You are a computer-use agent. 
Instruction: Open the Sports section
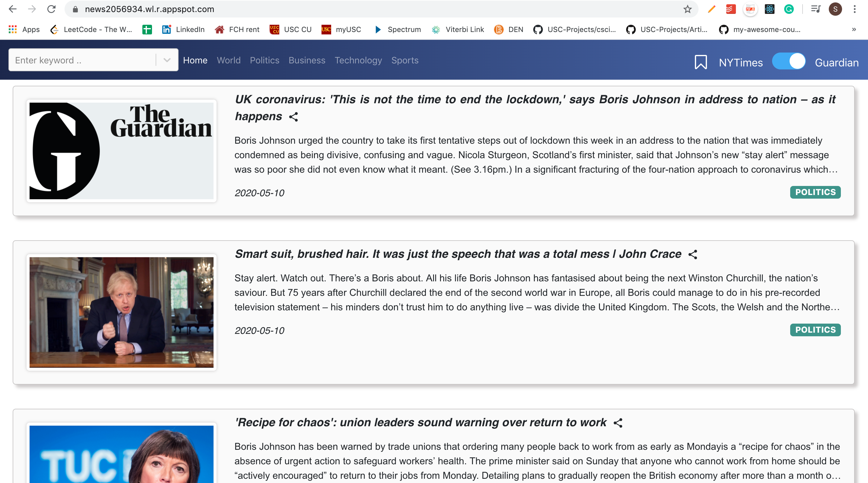click(x=405, y=60)
